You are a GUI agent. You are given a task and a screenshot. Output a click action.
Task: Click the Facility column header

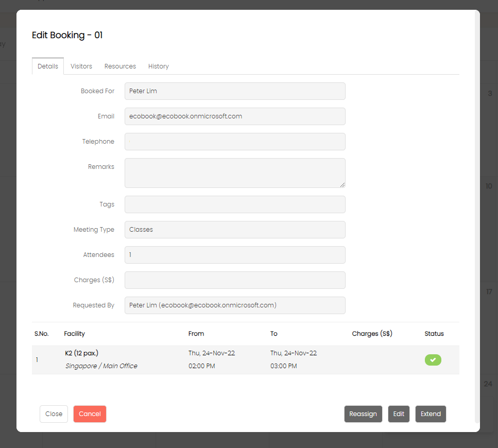(74, 333)
